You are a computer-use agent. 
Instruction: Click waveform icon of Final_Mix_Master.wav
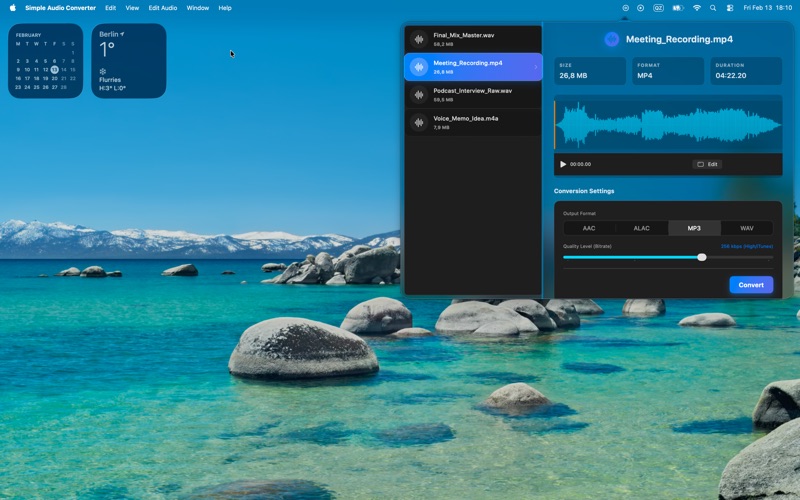pos(419,39)
